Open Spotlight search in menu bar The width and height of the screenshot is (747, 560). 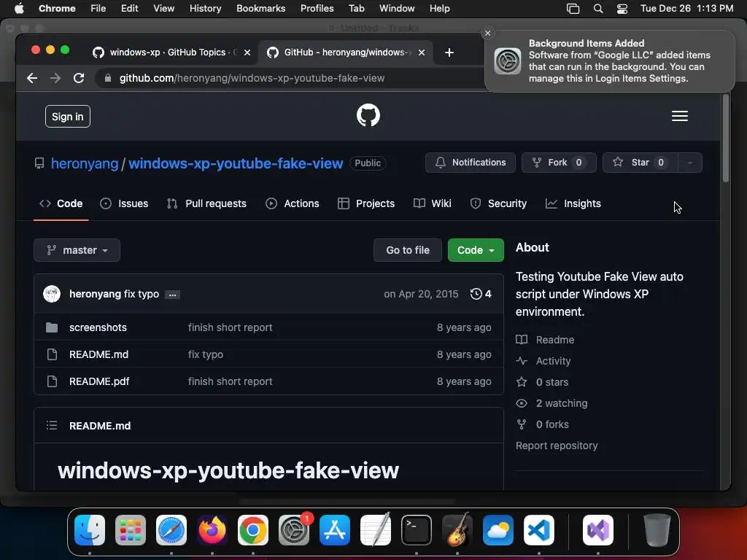(598, 9)
